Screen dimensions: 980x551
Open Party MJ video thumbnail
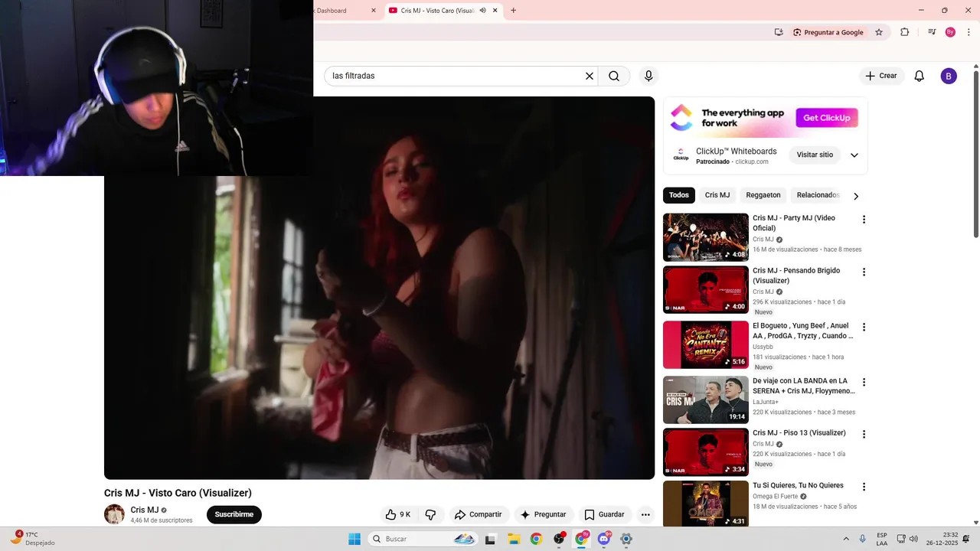click(706, 237)
